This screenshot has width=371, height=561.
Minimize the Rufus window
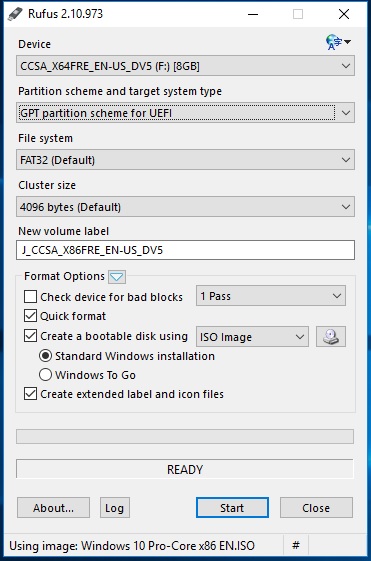pyautogui.click(x=253, y=14)
